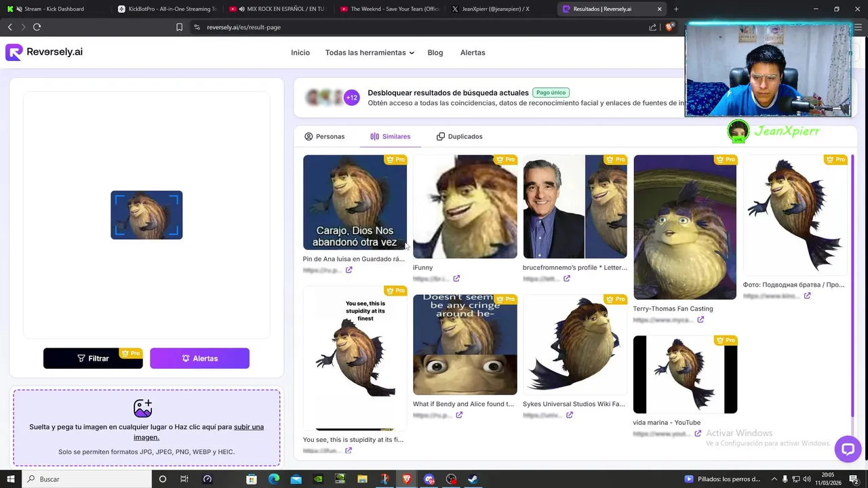This screenshot has height=488, width=868.
Task: Click Pro badge on Martin Scorsese image
Action: [616, 159]
